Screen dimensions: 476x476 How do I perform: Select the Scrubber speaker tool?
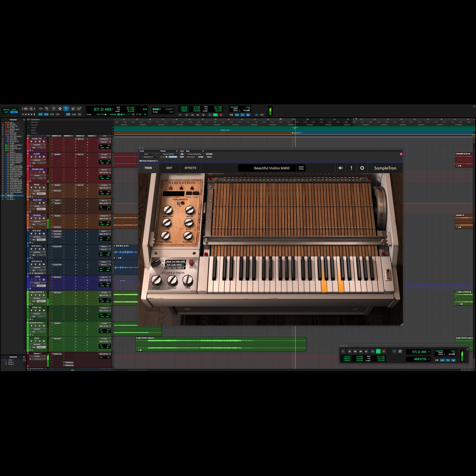(73, 108)
